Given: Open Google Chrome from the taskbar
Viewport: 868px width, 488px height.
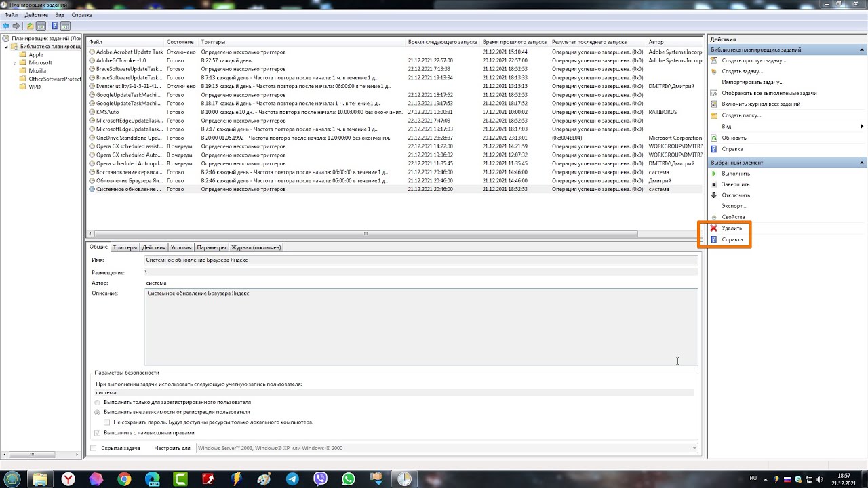Looking at the screenshot, I should tap(124, 479).
